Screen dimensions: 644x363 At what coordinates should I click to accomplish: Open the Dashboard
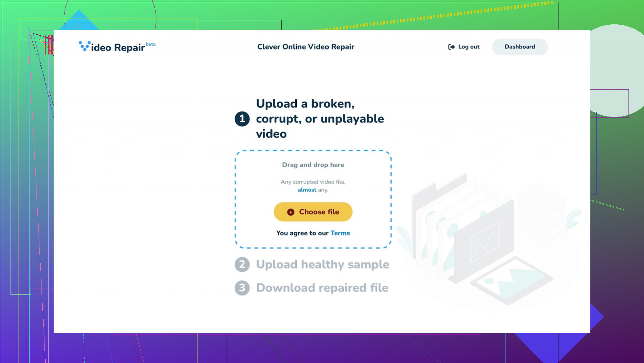point(520,47)
